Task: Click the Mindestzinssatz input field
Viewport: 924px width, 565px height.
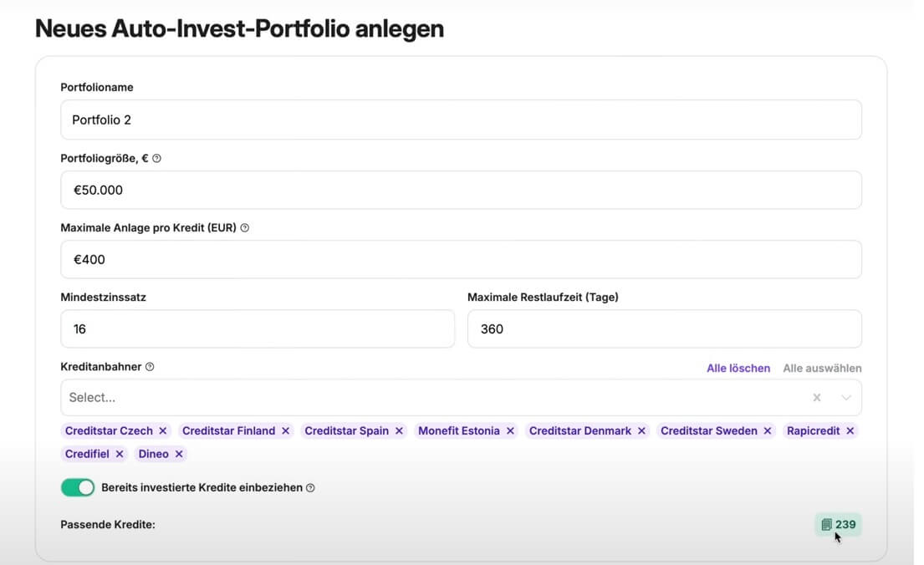Action: click(x=258, y=329)
